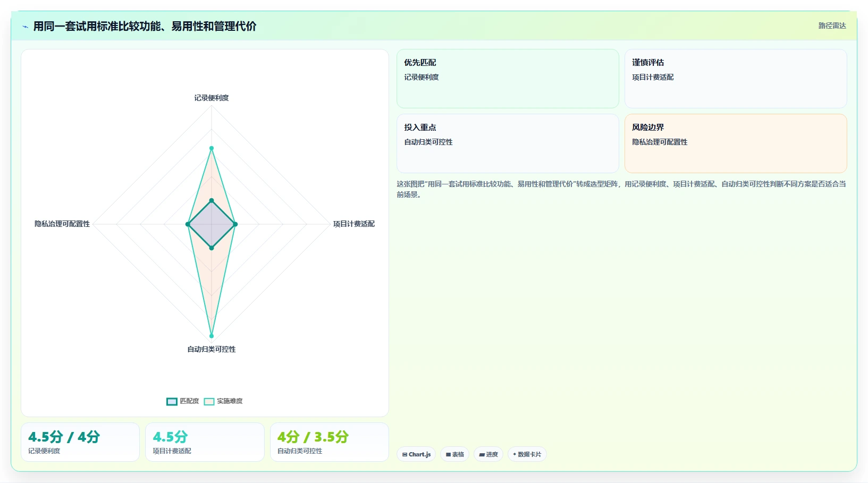Open the 风险边界 card
Viewport: 868px width, 483px height.
(x=736, y=143)
